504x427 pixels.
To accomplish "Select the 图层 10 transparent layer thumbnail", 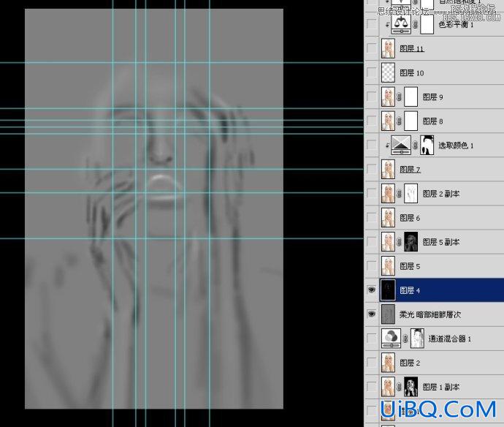I will (388, 72).
